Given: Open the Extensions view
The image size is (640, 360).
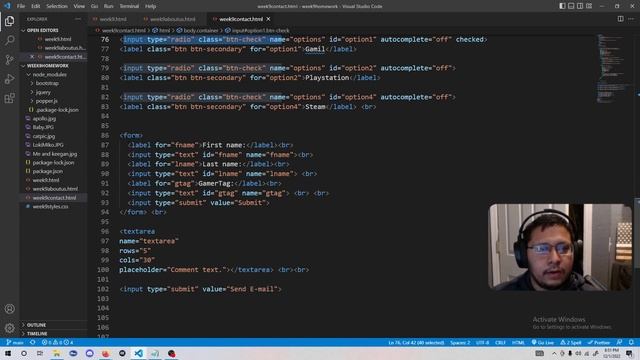Looking at the screenshot, I should [9, 98].
